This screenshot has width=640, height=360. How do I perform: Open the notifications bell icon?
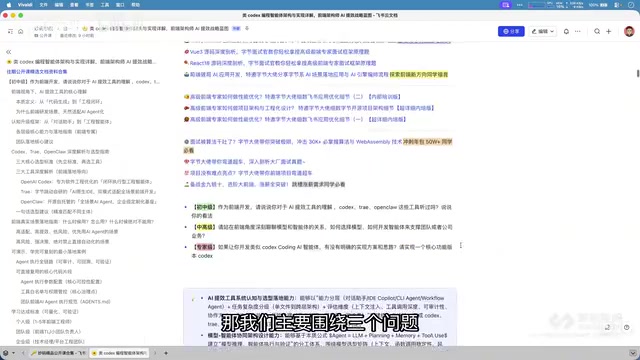566,31
